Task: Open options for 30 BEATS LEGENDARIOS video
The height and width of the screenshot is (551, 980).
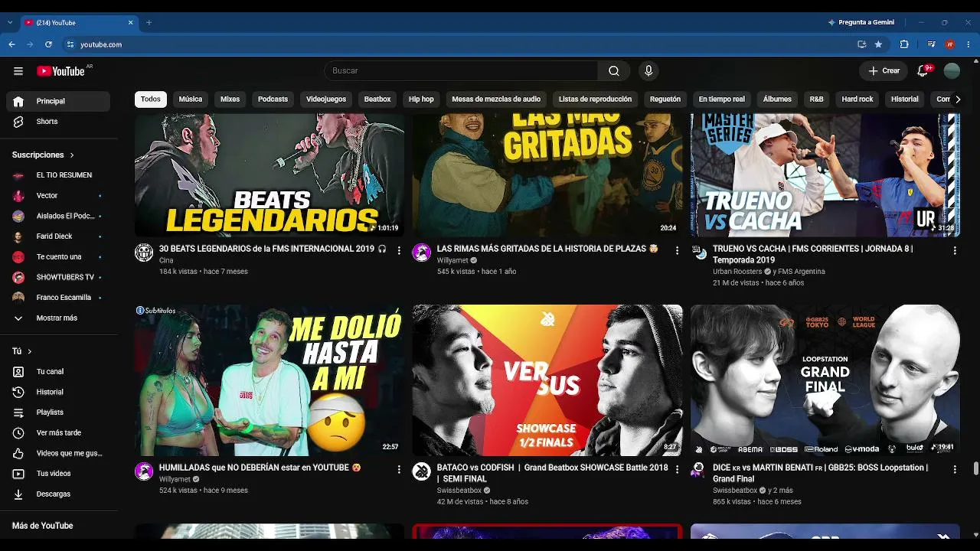Action: (399, 250)
